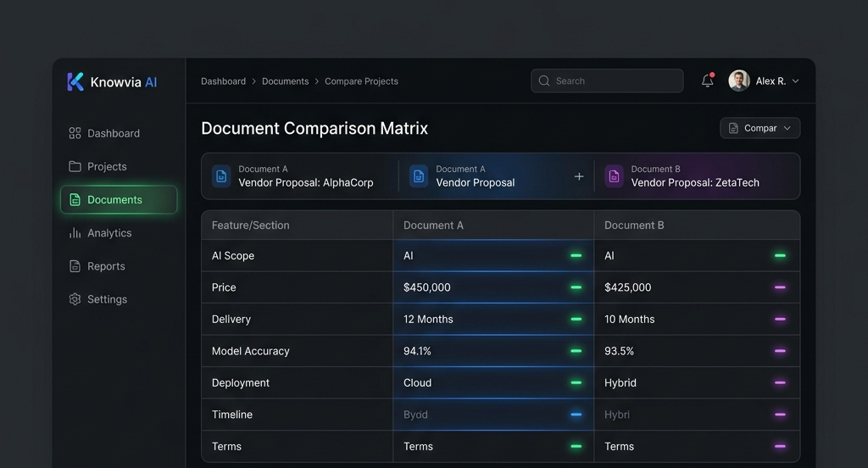Click green indicator in Document A AI Scope row

576,256
